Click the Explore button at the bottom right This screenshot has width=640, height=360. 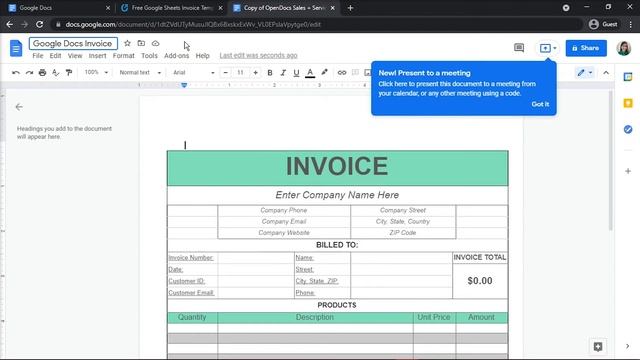coord(598,347)
